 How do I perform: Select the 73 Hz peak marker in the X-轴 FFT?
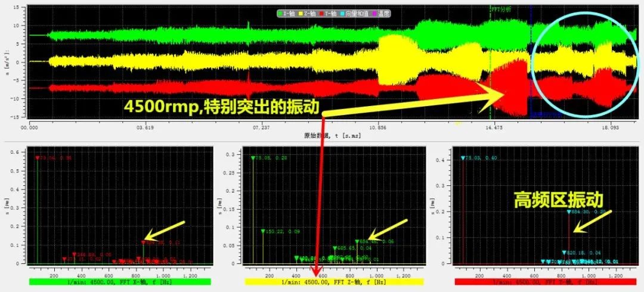[x=37, y=158]
